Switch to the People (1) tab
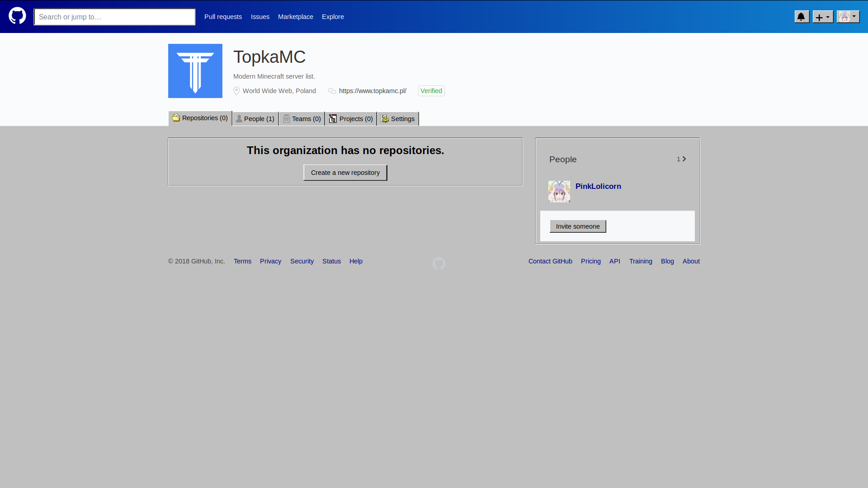This screenshot has height=488, width=868. (x=255, y=119)
